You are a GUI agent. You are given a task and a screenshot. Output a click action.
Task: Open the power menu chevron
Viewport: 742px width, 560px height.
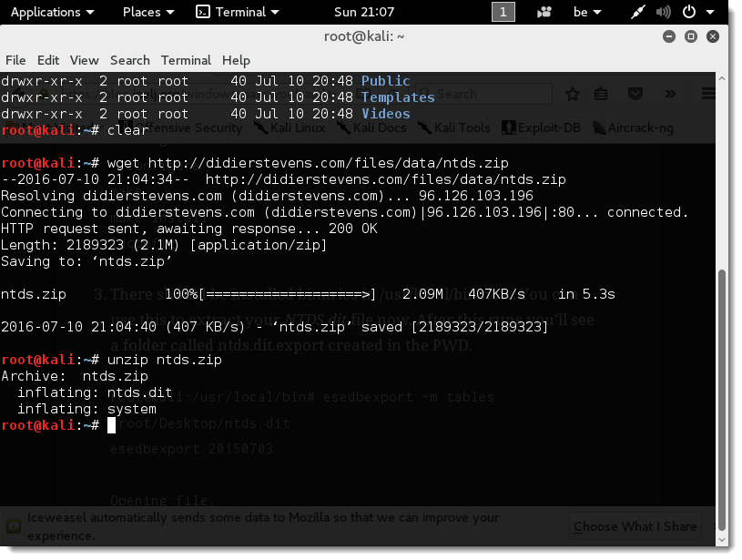[x=709, y=12]
